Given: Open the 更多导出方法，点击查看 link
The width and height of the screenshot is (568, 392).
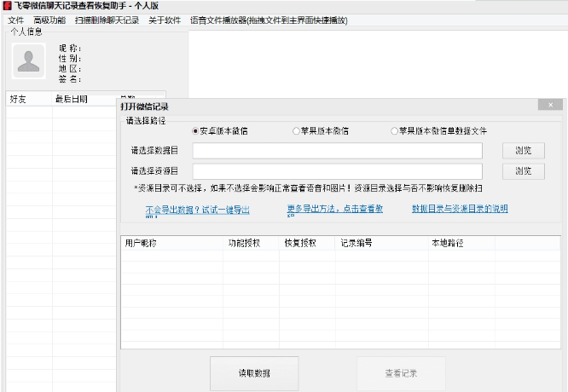Looking at the screenshot, I should tap(334, 210).
